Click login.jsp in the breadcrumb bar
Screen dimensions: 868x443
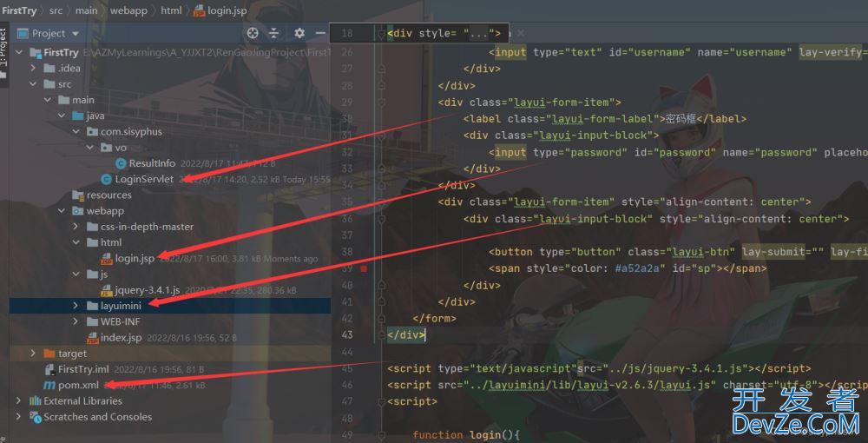coord(220,10)
